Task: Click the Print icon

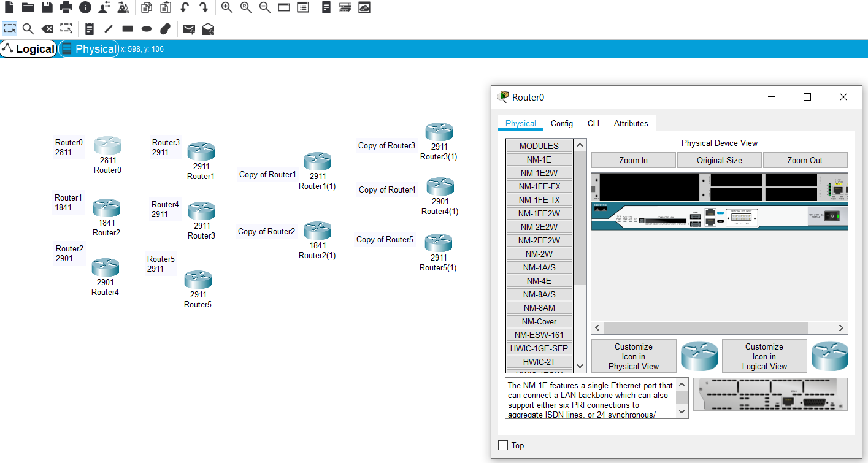Action: point(66,7)
